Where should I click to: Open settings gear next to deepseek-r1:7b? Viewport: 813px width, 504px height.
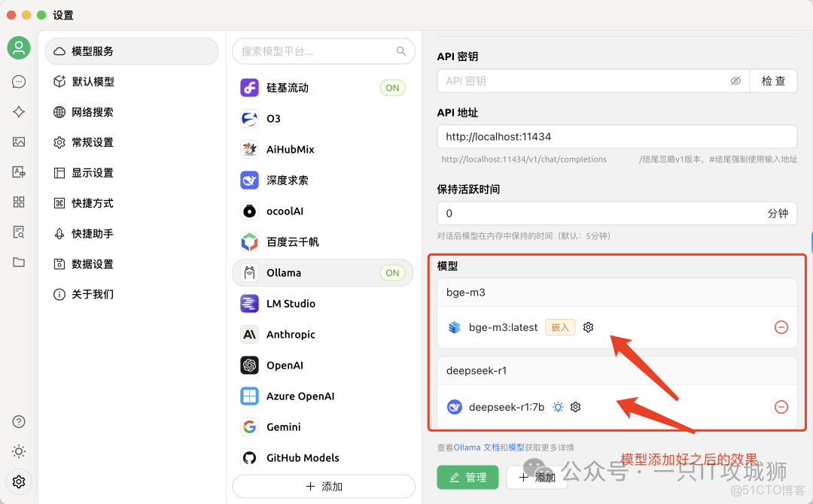pyautogui.click(x=575, y=406)
